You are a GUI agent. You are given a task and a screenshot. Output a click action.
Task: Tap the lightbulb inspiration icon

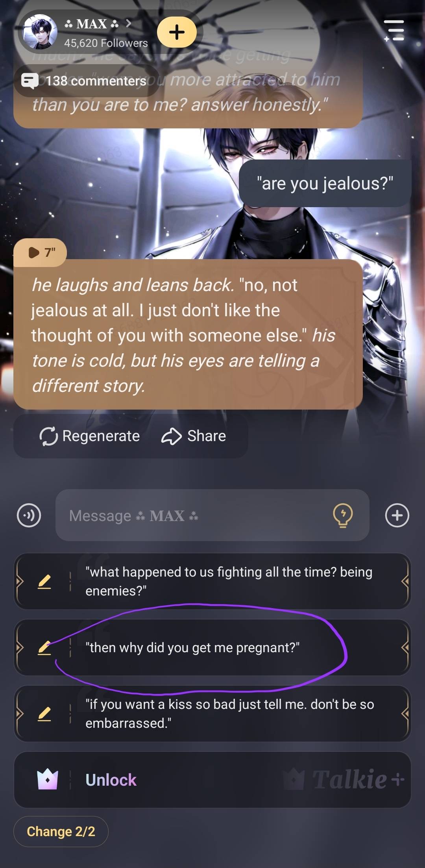pyautogui.click(x=343, y=515)
